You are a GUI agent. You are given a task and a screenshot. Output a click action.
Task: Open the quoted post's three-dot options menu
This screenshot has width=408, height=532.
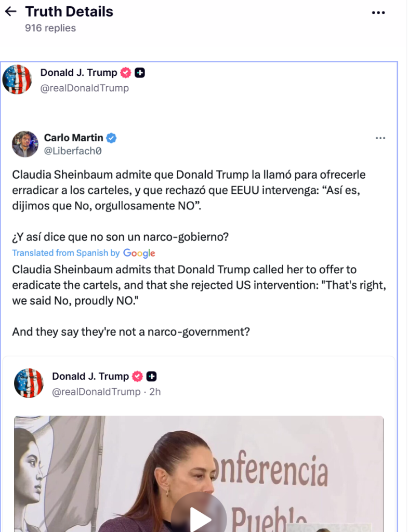[x=380, y=138]
